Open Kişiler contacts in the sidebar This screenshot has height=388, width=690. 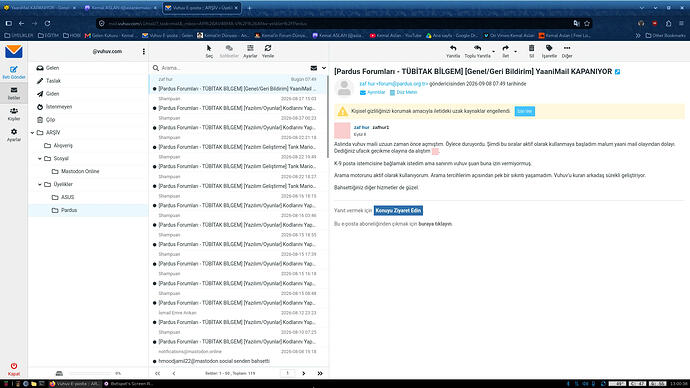pyautogui.click(x=14, y=114)
